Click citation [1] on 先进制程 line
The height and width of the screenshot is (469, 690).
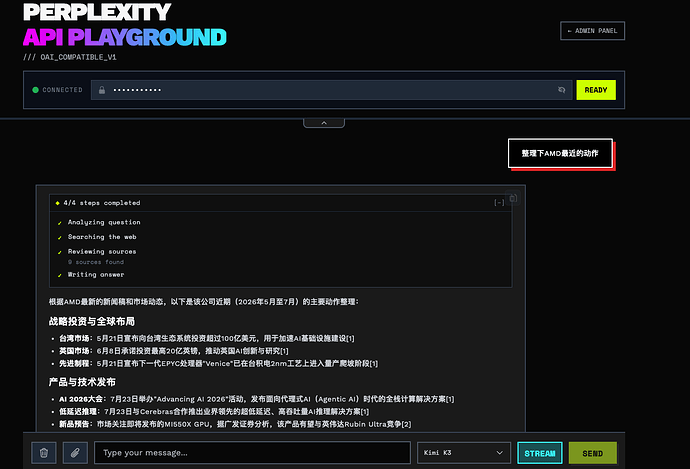point(374,363)
